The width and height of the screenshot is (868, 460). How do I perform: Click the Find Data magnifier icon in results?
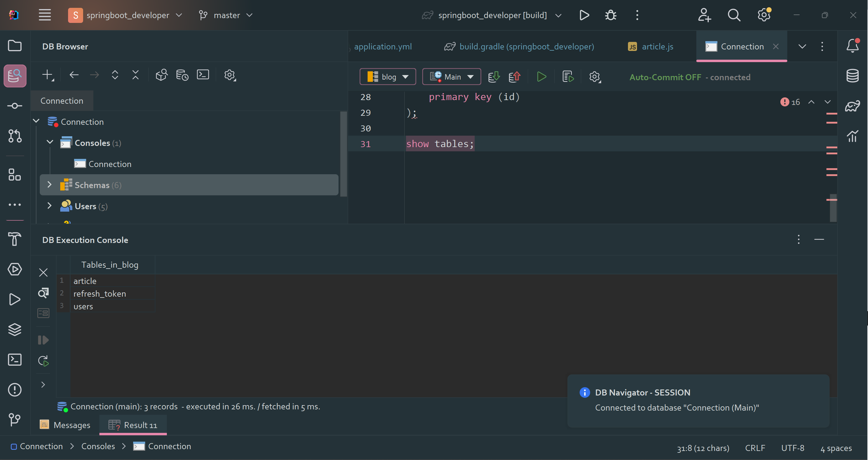coord(43,293)
